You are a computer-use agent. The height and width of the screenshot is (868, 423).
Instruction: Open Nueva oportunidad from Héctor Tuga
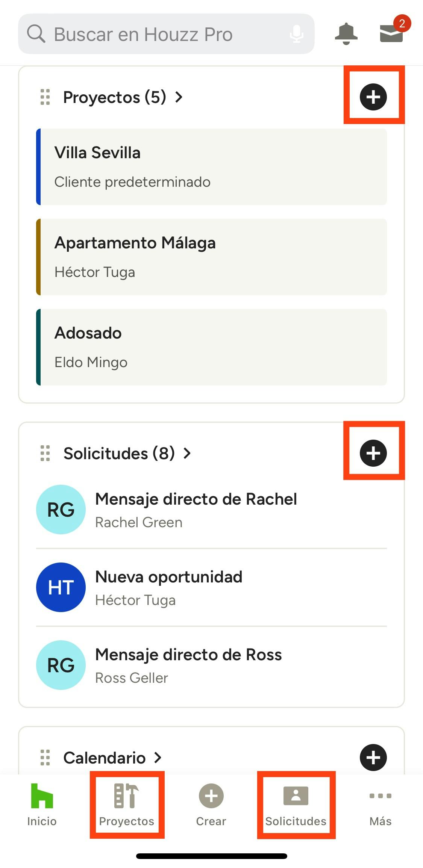tap(211, 588)
